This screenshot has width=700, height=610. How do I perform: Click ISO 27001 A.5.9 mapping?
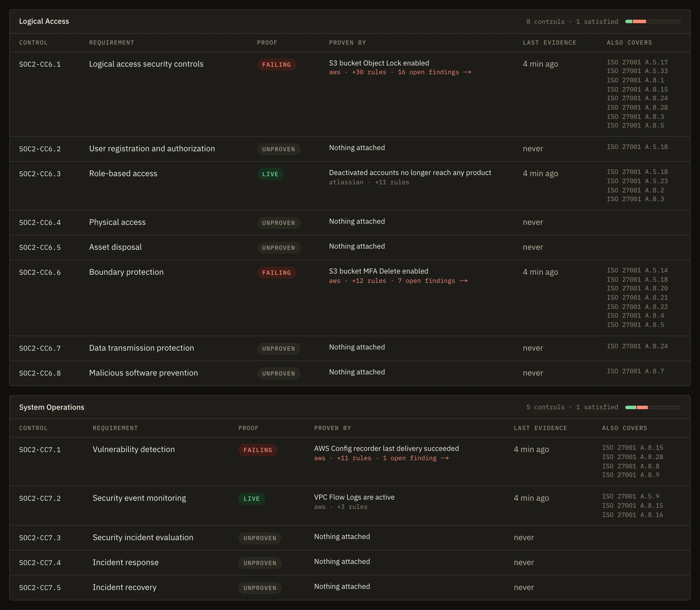pyautogui.click(x=630, y=497)
